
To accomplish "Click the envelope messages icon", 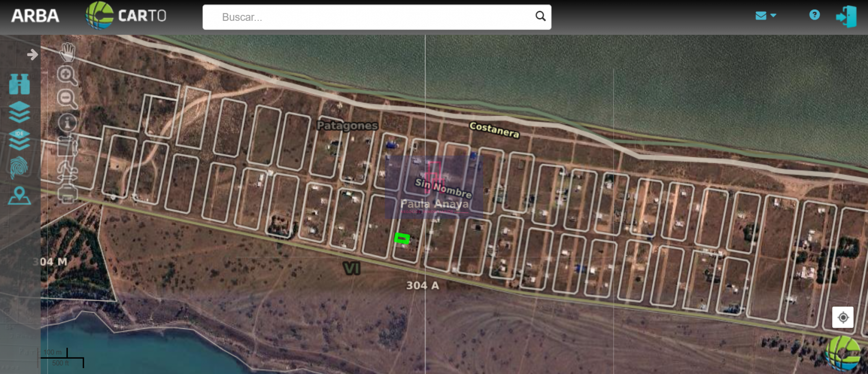I will click(x=761, y=16).
